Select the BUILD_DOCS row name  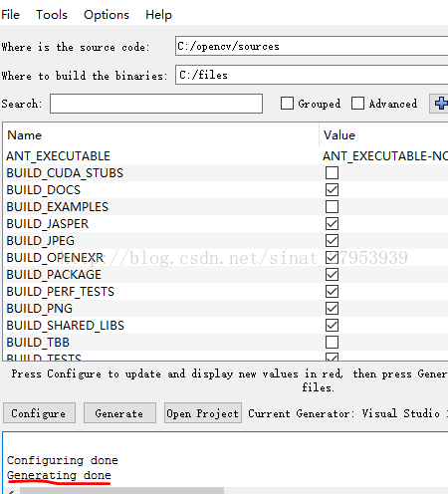point(44,190)
